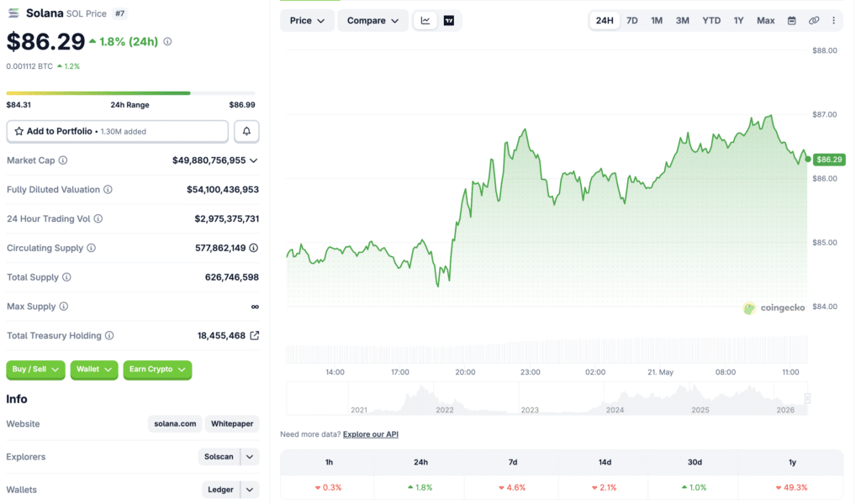Viewport: 861px width, 504px height.
Task: Click the #7 rank badge
Action: click(x=120, y=13)
